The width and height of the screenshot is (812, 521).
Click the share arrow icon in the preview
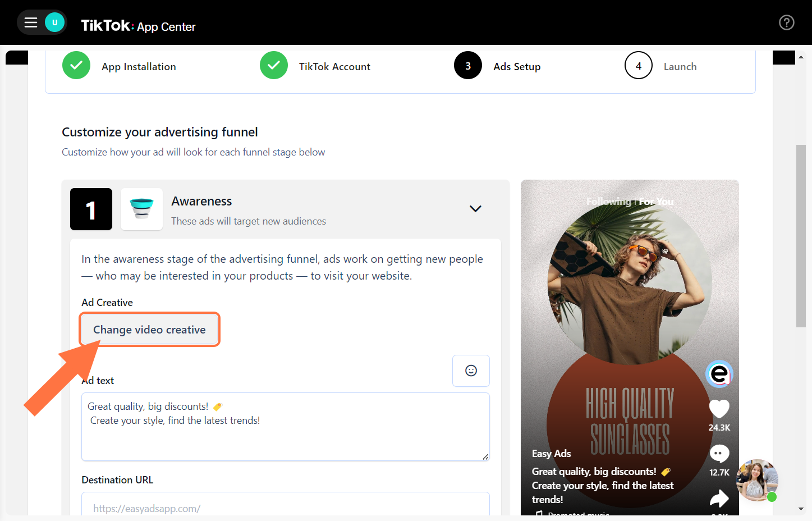tap(719, 497)
